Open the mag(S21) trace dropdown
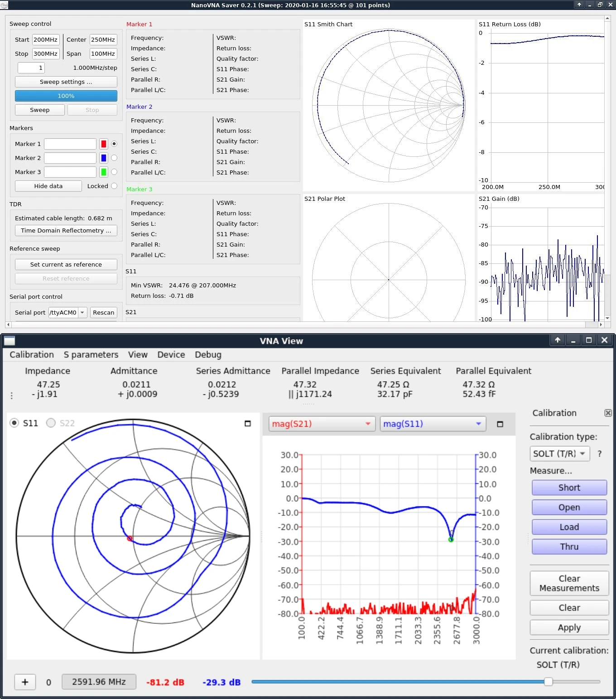The image size is (616, 699). click(322, 424)
